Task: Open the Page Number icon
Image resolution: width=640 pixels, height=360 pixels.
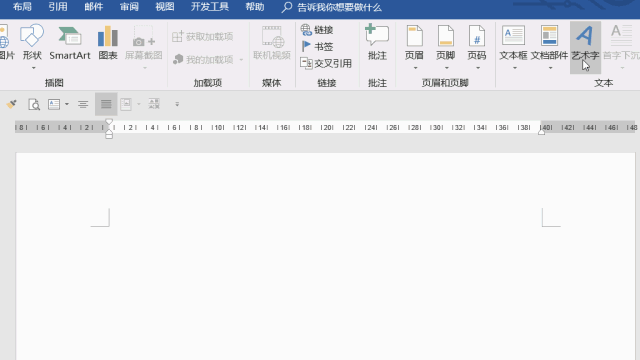Action: (x=477, y=36)
